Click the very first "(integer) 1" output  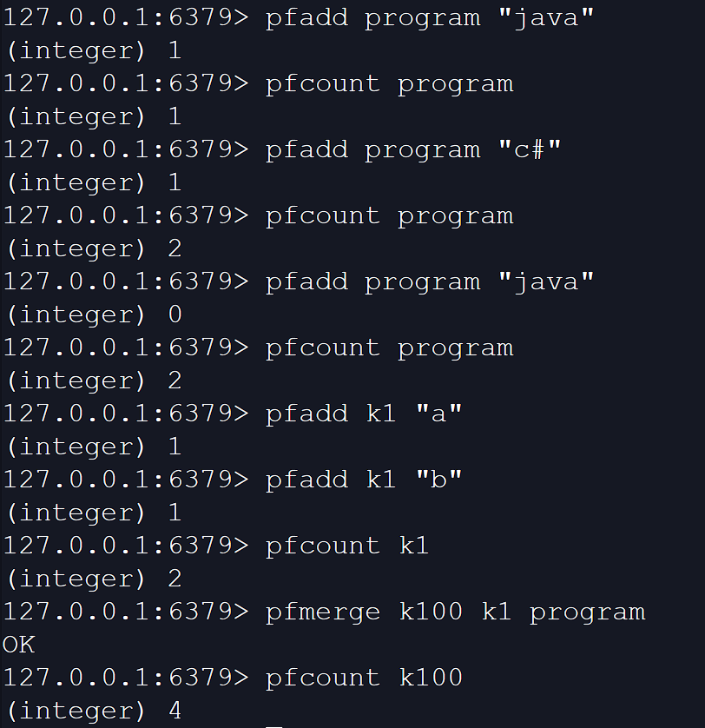tap(93, 50)
